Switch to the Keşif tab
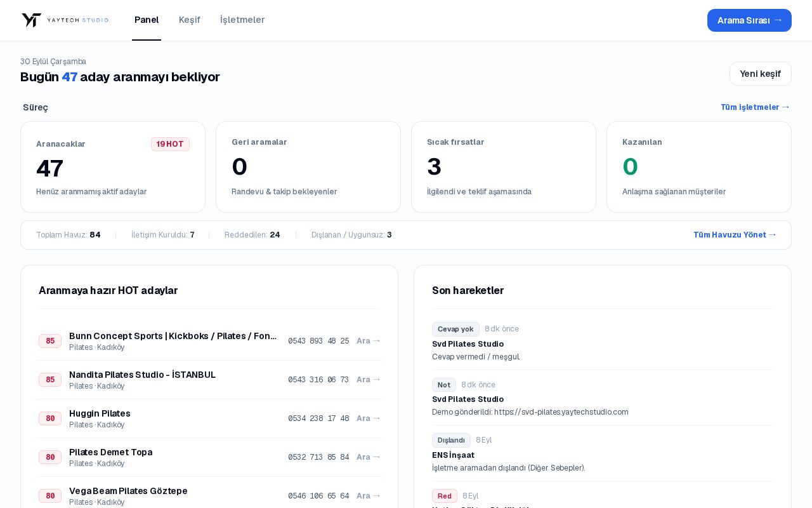Screen dimensions: 812x508 click(190, 20)
